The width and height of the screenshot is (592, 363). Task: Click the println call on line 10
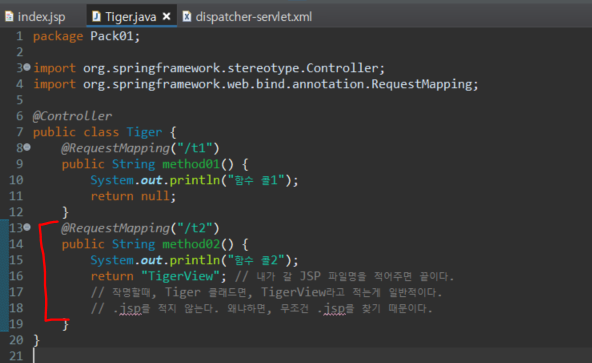194,180
